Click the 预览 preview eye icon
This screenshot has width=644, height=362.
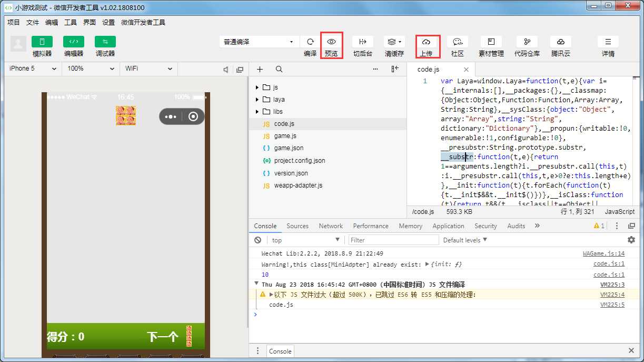point(331,42)
